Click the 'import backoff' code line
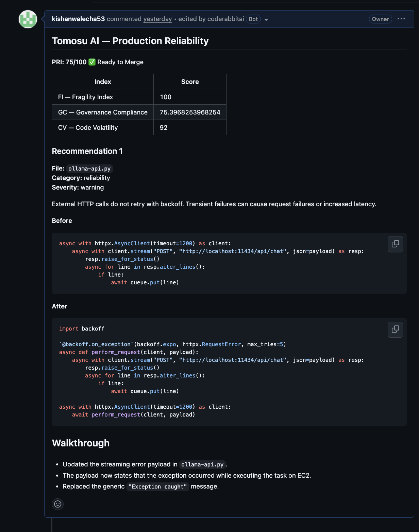Image resolution: width=419 pixels, height=532 pixels. pos(82,329)
